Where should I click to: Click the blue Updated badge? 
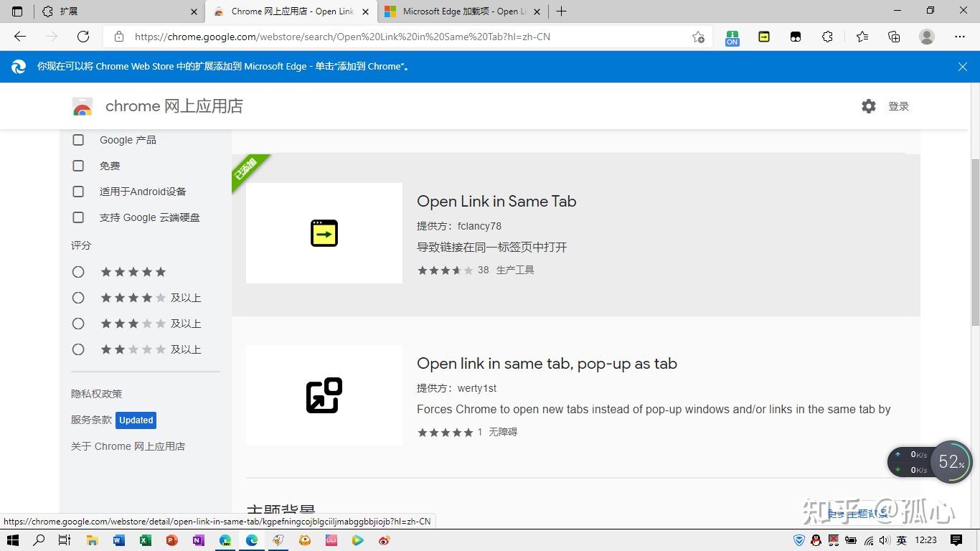pos(136,420)
